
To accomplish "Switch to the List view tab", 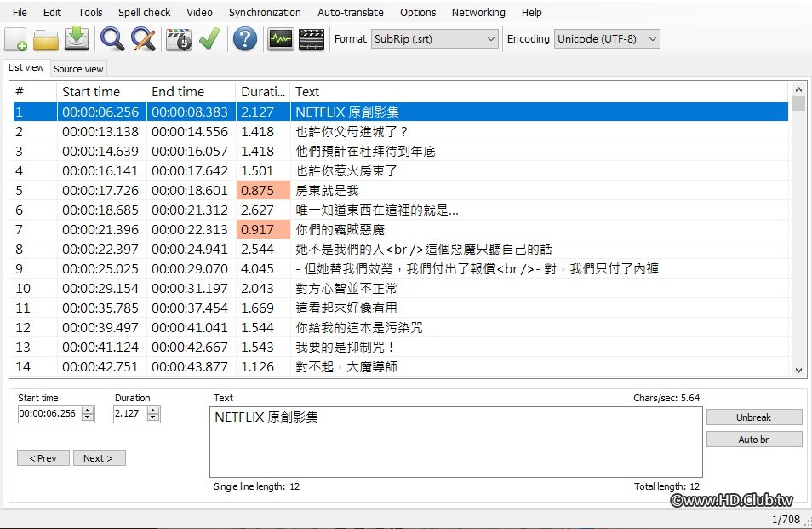I will [x=26, y=67].
